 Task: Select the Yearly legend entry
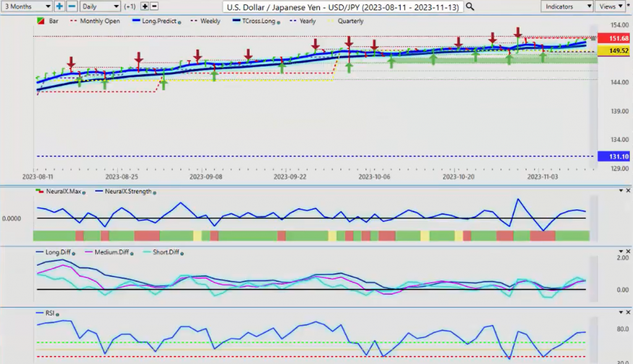(308, 21)
